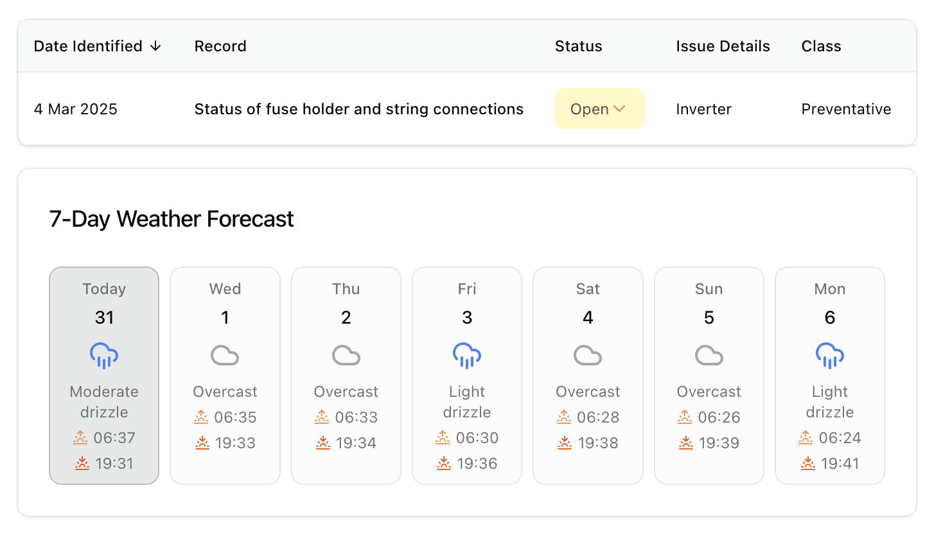Viewport: 934px width, 560px height.
Task: Click Saturday's overcast cloud icon
Action: [x=587, y=355]
